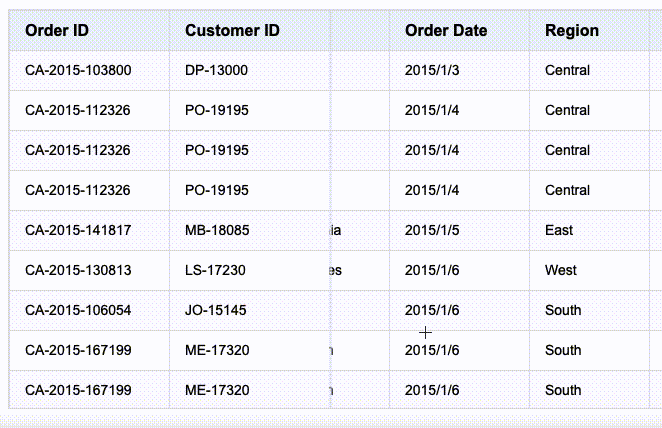Image resolution: width=662 pixels, height=428 pixels.
Task: Click the East region cell
Action: (x=559, y=230)
